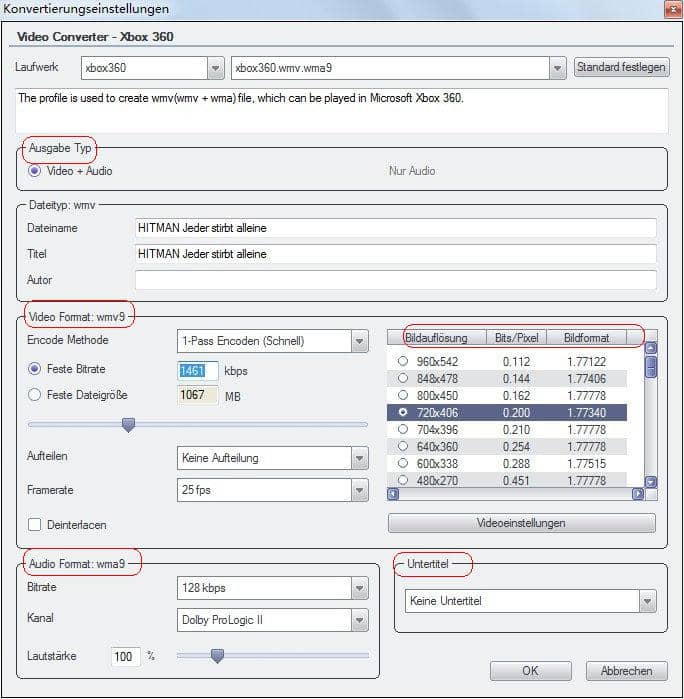684x699 pixels.
Task: Click the resolution list scroll right arrow
Action: [x=638, y=494]
